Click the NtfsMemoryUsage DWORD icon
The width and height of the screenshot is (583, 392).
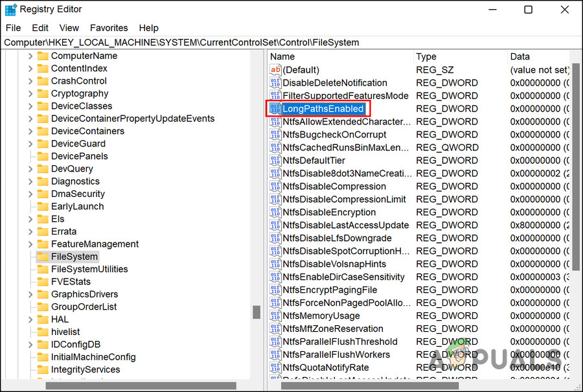pyautogui.click(x=275, y=316)
